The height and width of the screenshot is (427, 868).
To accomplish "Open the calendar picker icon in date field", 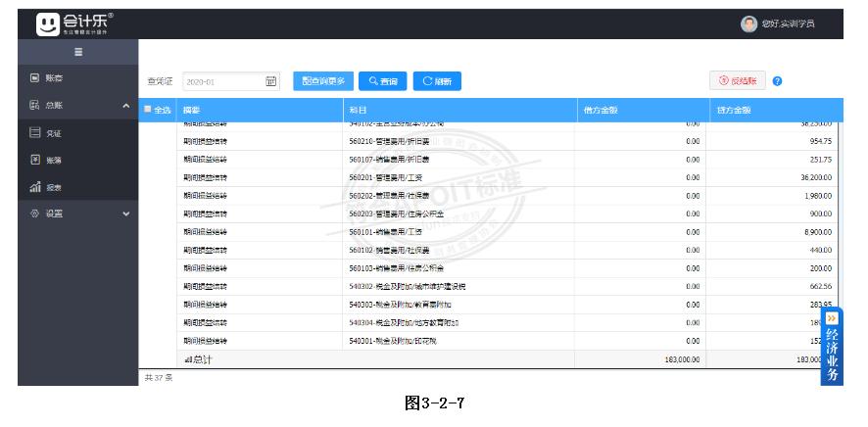I will 270,81.
